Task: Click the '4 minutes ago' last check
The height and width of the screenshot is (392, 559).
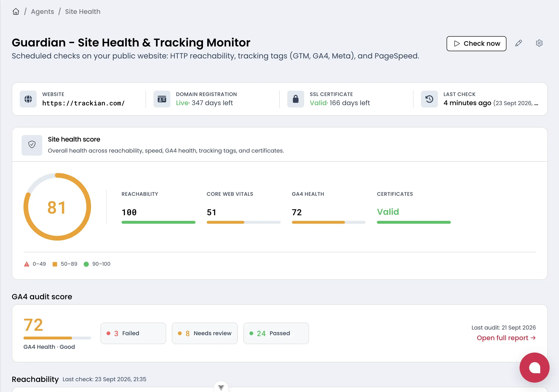Action: 467,103
